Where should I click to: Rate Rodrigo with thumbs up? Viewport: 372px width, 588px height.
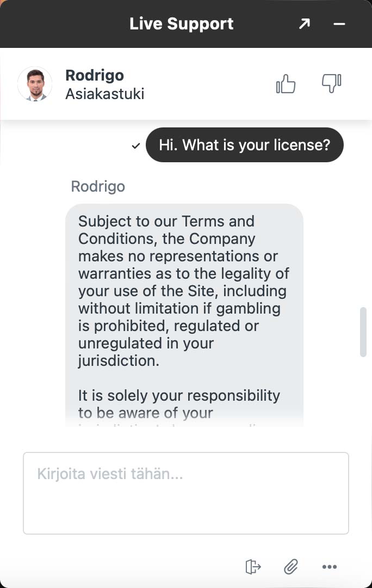[286, 84]
